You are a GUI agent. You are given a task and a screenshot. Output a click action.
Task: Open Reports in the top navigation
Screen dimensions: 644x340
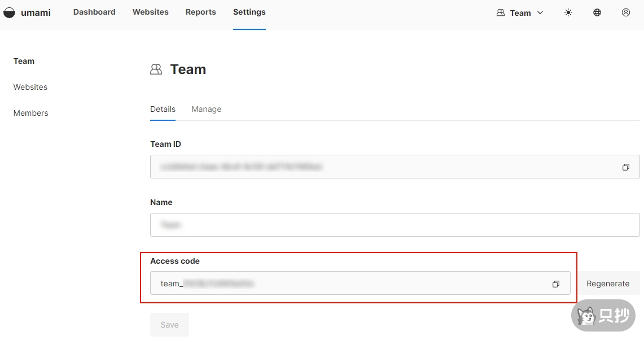pyautogui.click(x=200, y=12)
